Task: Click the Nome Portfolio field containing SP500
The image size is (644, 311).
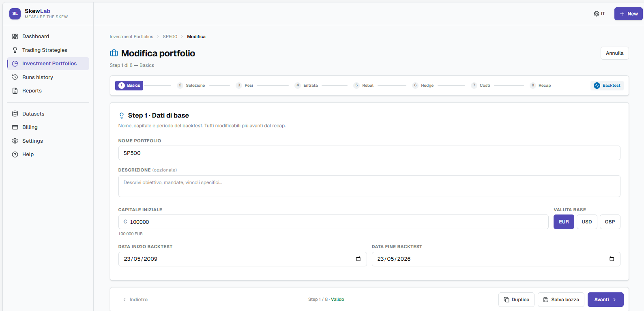Action: [369, 153]
